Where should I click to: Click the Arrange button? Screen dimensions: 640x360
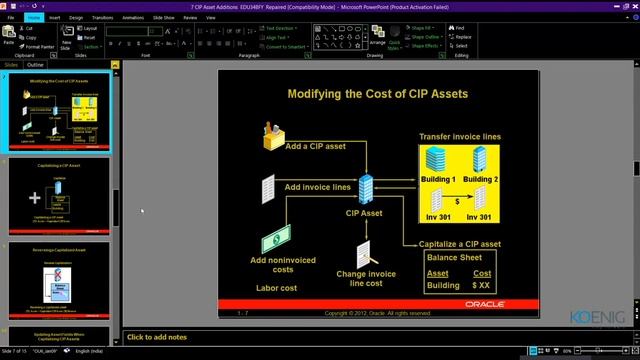click(x=378, y=35)
